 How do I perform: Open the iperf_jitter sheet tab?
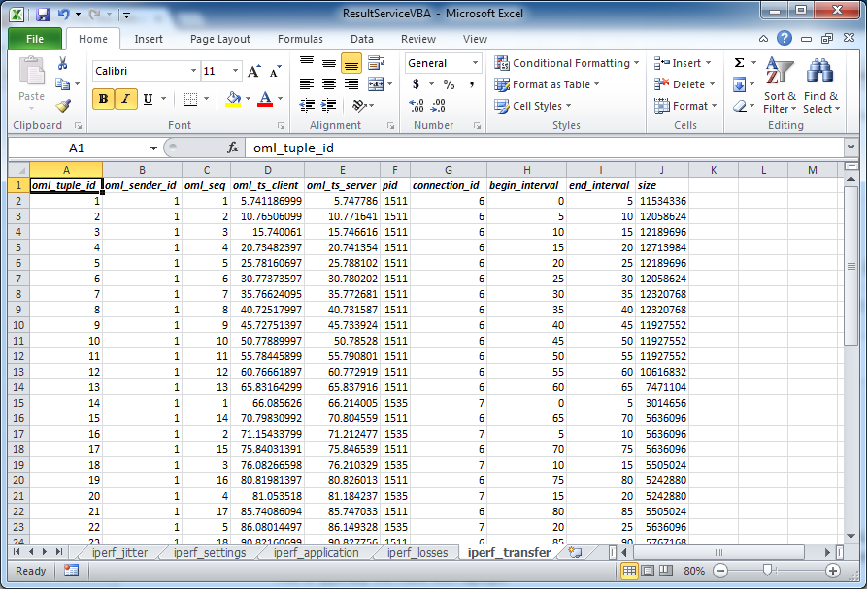tap(119, 552)
